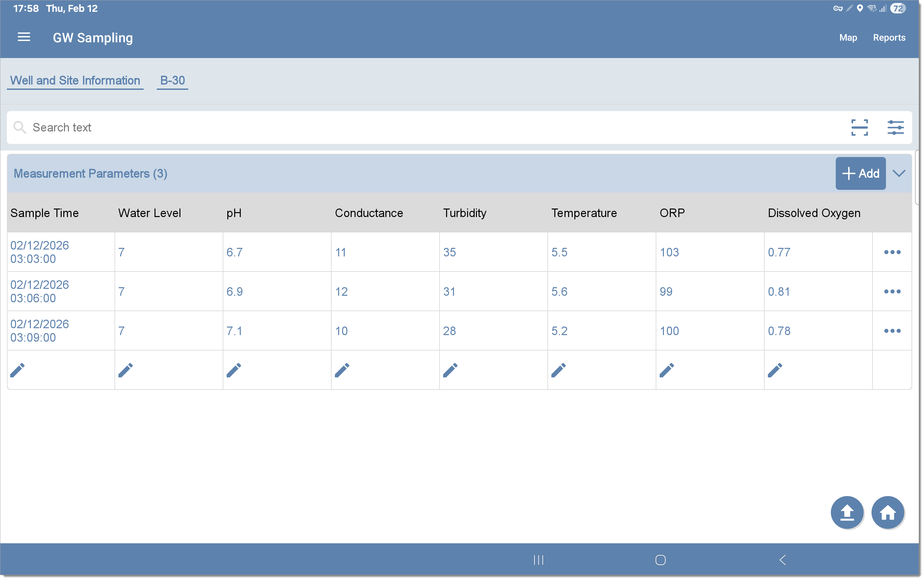Viewport: 924px width, 580px height.
Task: Select ORP value 103
Action: [x=669, y=252]
